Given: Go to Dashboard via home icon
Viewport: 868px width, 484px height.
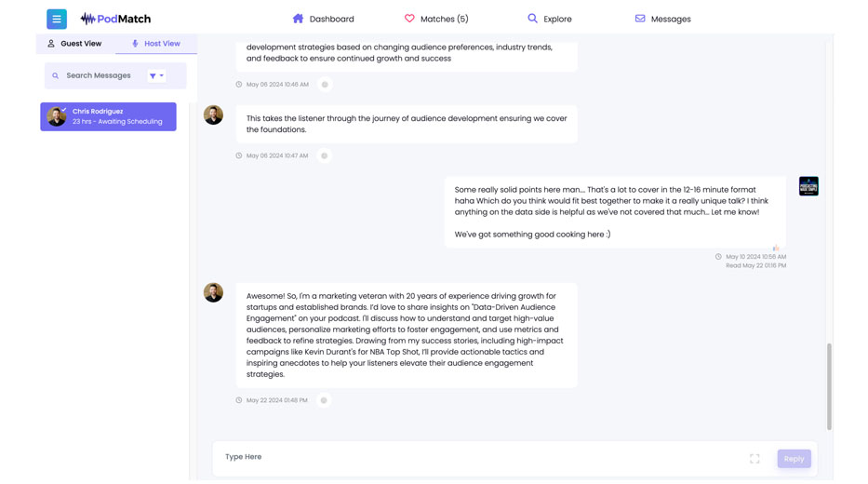Looking at the screenshot, I should 298,19.
